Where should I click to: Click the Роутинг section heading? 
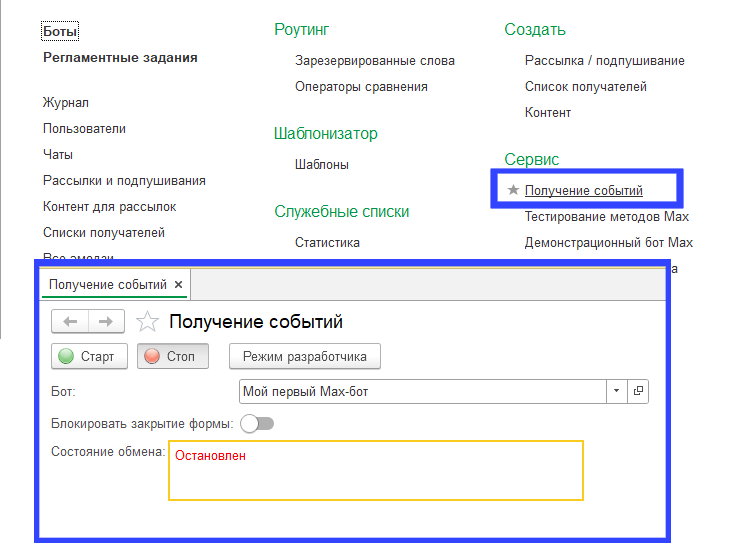point(301,30)
